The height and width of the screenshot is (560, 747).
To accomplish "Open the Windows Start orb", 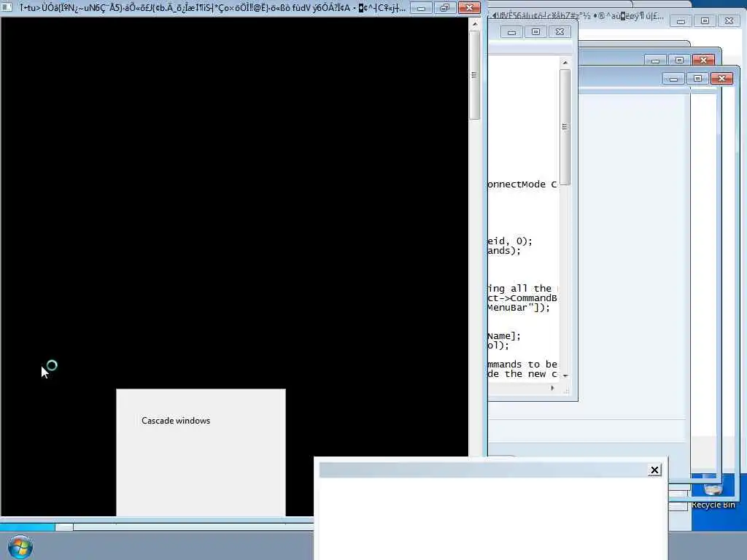I will pos(20,547).
